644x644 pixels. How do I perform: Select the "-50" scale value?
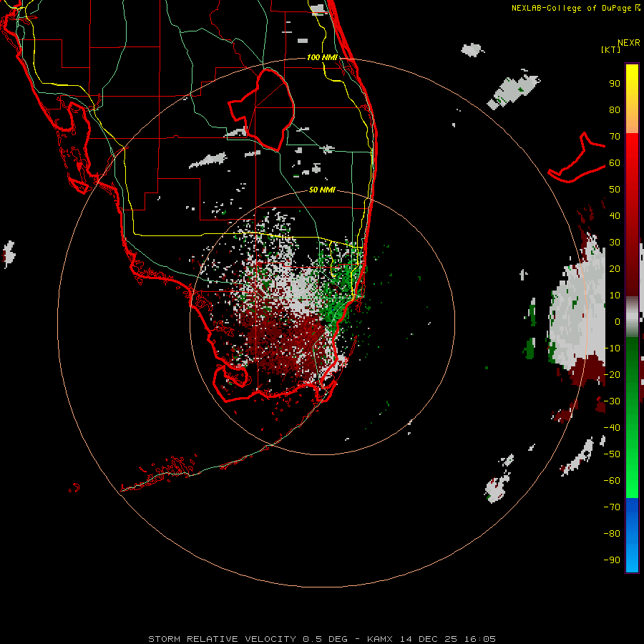612,454
